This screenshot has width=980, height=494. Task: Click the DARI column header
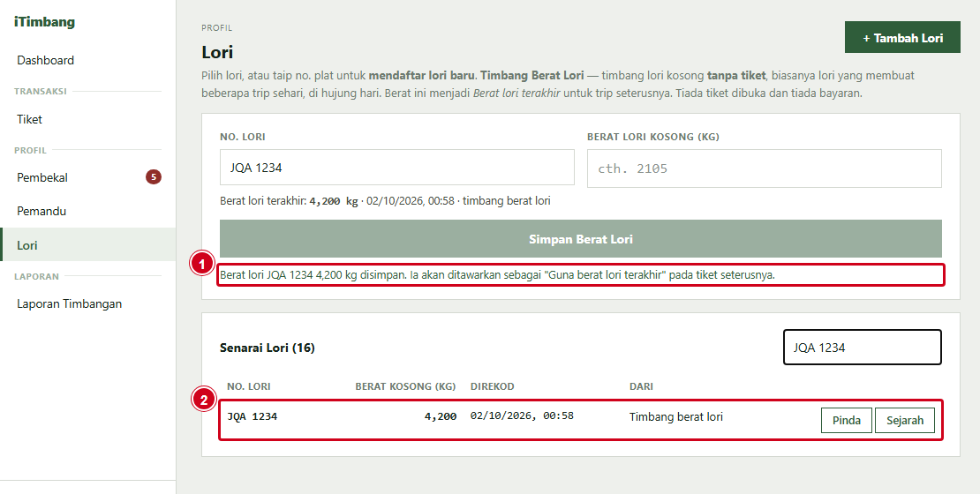641,386
